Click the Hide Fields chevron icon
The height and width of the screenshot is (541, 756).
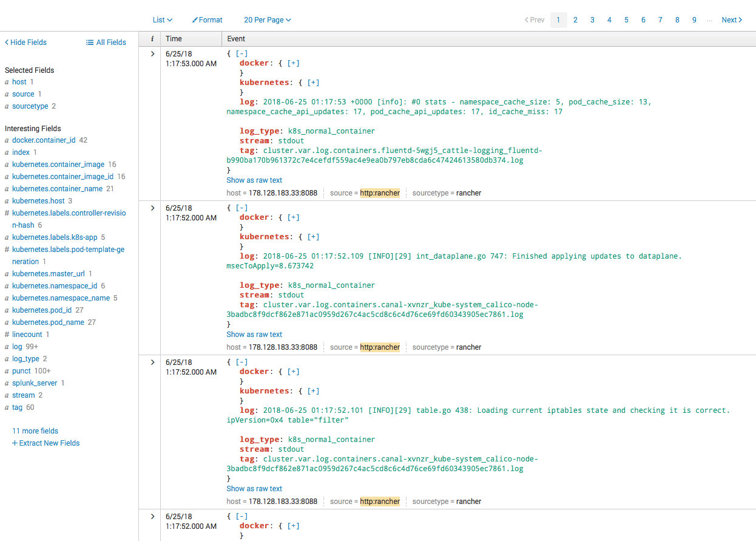pos(7,42)
